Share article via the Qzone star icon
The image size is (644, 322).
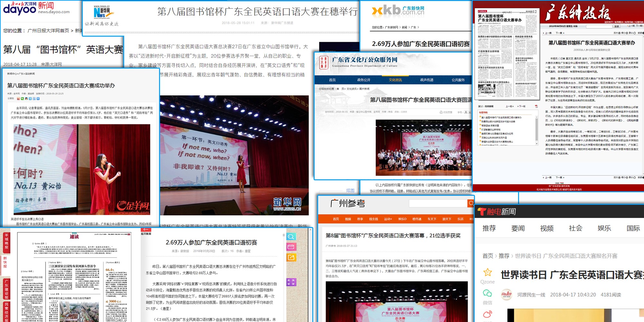coord(488,272)
